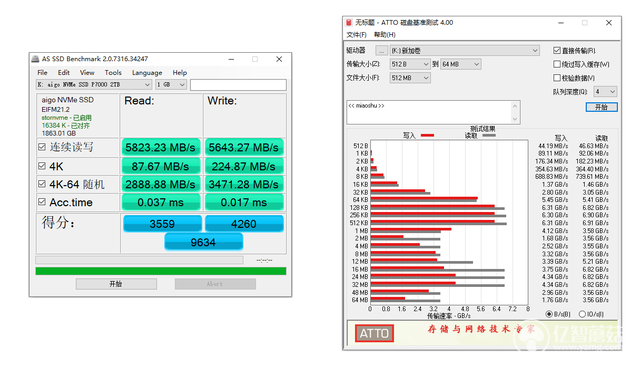Open the 帮助(H) menu in ATTO
This screenshot has height=366, width=640.
384,35
